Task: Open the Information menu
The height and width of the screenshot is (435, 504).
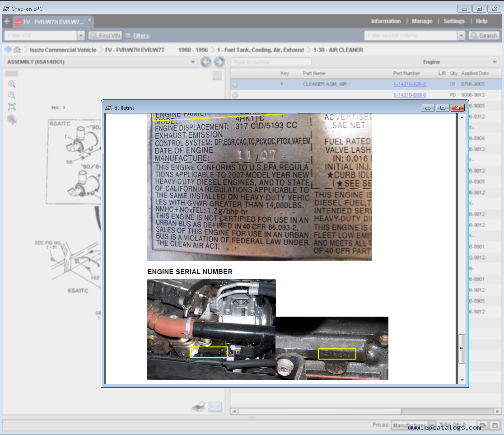Action: 386,21
